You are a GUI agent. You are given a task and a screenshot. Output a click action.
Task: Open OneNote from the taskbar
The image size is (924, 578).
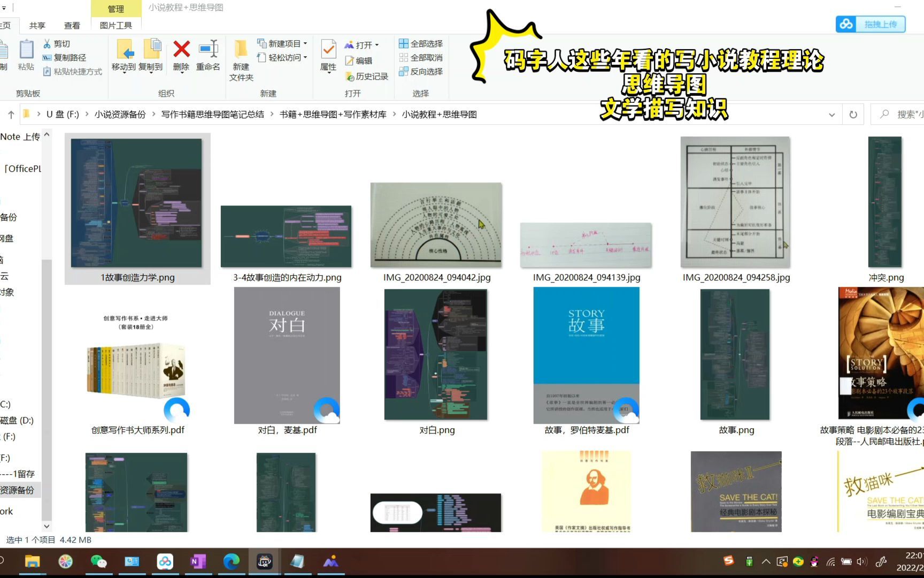coord(198,561)
